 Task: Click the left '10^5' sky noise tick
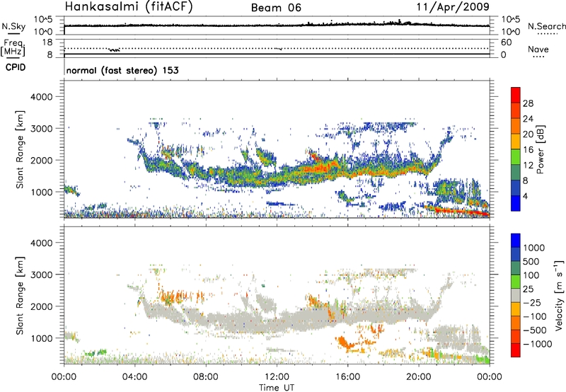43,19
